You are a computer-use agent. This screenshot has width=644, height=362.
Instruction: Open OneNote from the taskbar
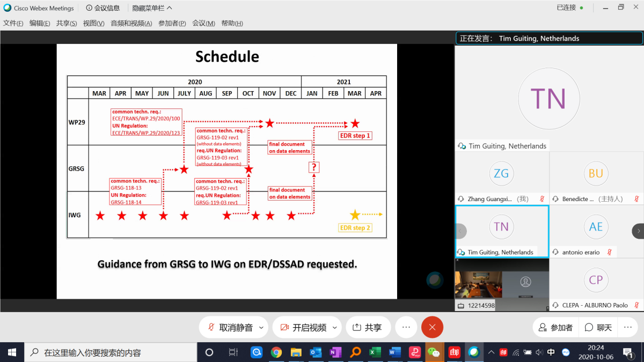pyautogui.click(x=335, y=352)
